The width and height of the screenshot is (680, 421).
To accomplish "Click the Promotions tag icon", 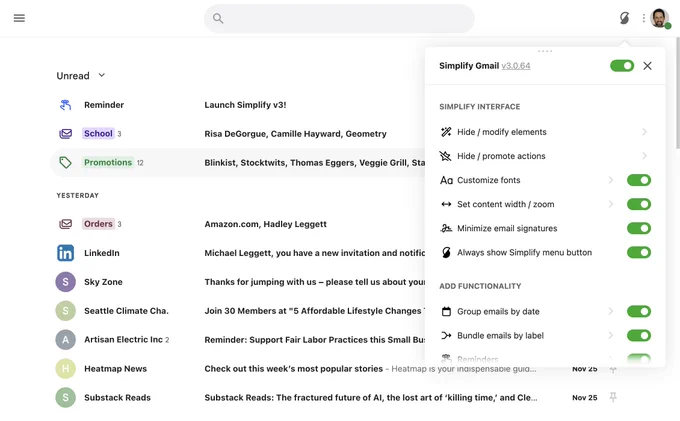I will coord(65,163).
